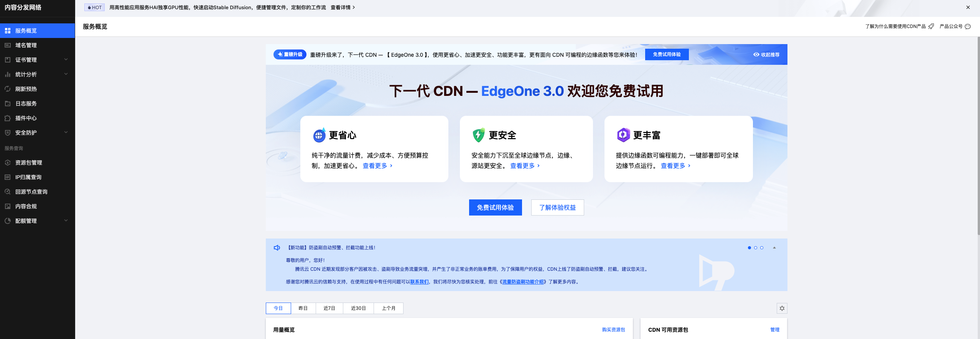Click the large 免费试用体验 button
This screenshot has height=339, width=980.
pos(495,207)
